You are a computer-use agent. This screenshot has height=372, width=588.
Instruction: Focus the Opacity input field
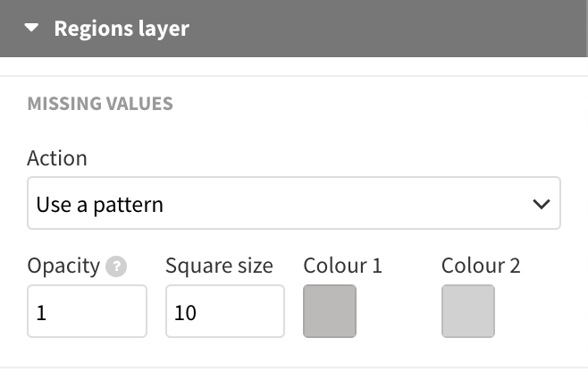pos(87,311)
